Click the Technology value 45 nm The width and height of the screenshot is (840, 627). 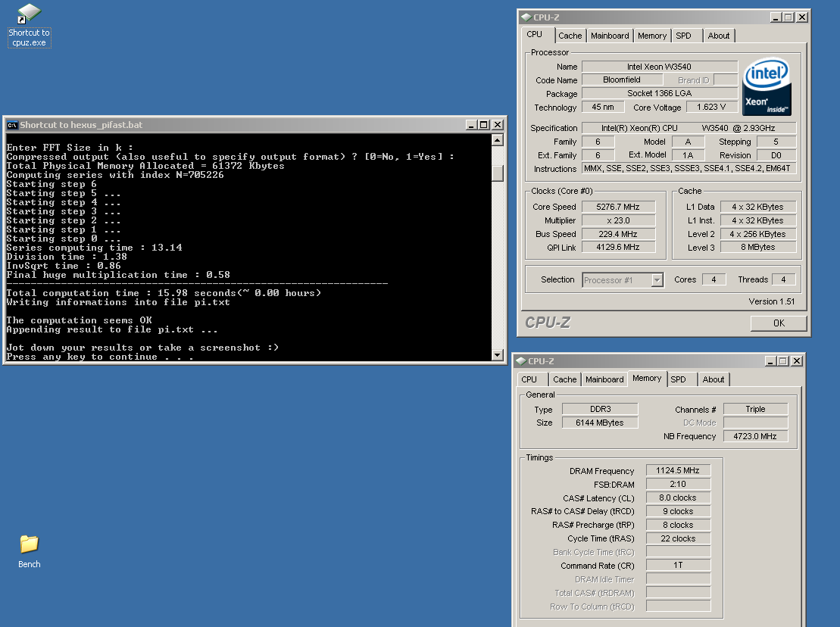coord(603,107)
